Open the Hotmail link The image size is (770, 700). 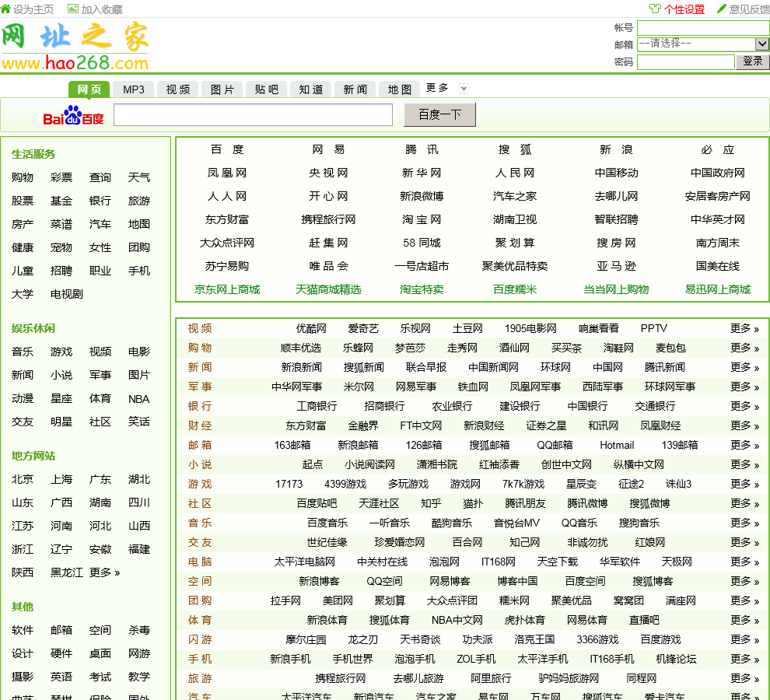click(x=617, y=445)
